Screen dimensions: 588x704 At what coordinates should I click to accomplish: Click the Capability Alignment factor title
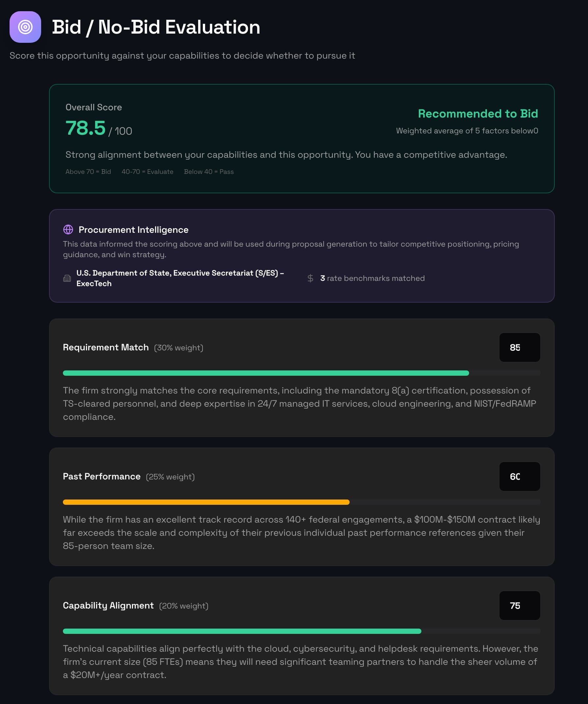(x=108, y=606)
